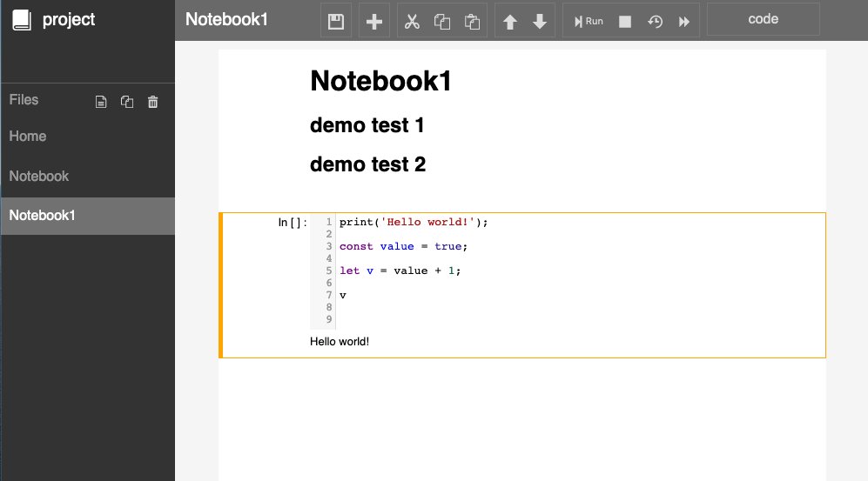Restart the kernel with circular arrow
868x481 pixels.
tap(655, 21)
